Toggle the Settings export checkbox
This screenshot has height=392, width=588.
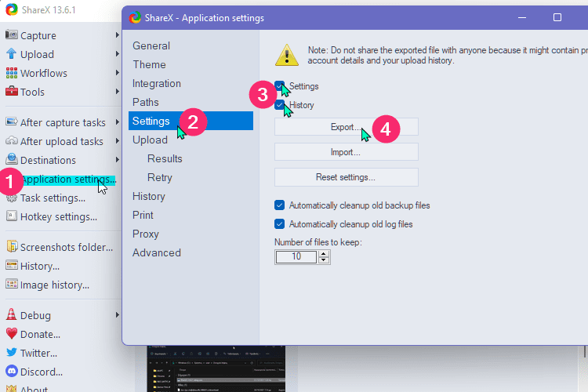pos(279,86)
